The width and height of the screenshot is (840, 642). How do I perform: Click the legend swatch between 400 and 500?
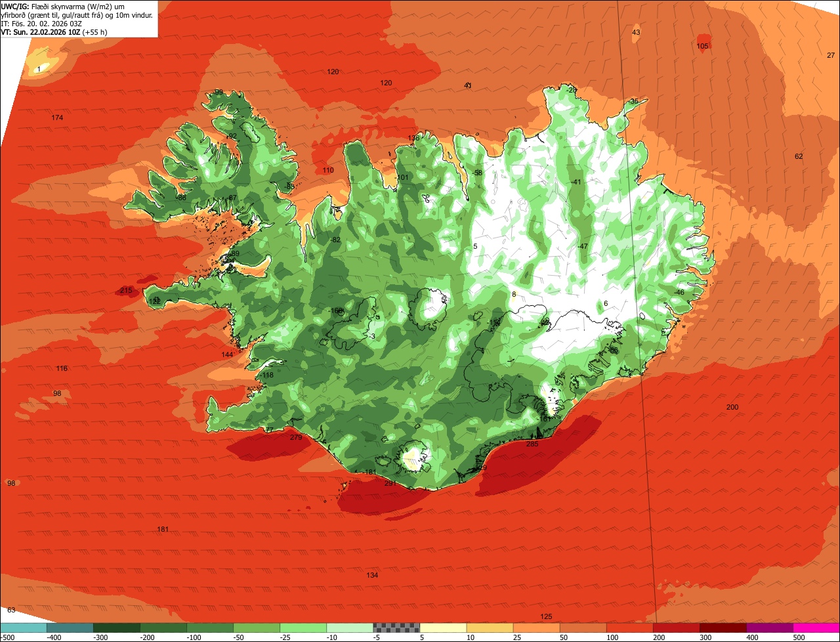[x=768, y=628]
